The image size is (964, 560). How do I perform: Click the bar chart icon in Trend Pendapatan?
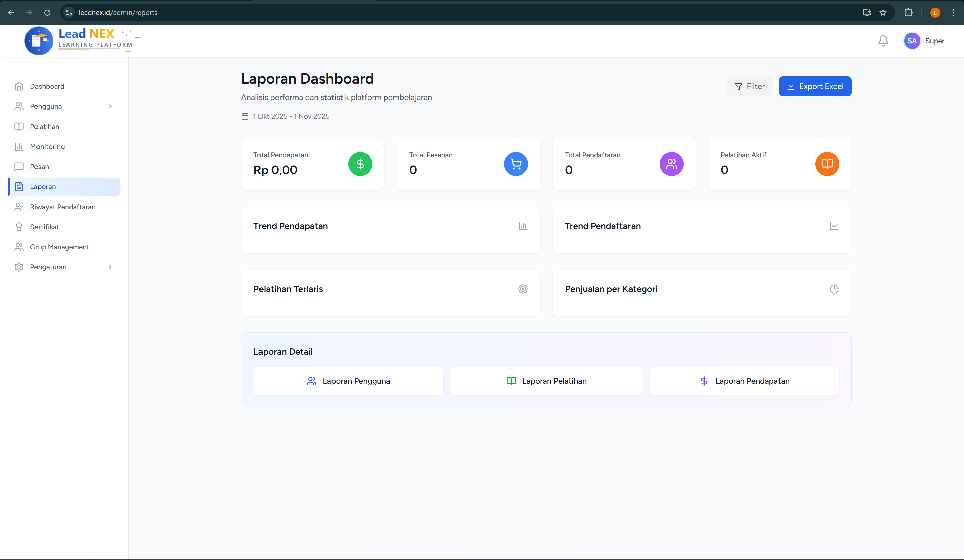coord(523,226)
